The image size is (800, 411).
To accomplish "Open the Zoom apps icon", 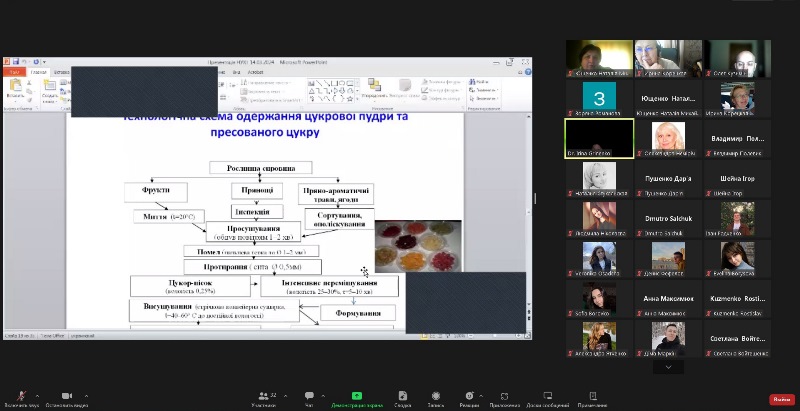I will pyautogui.click(x=506, y=396).
